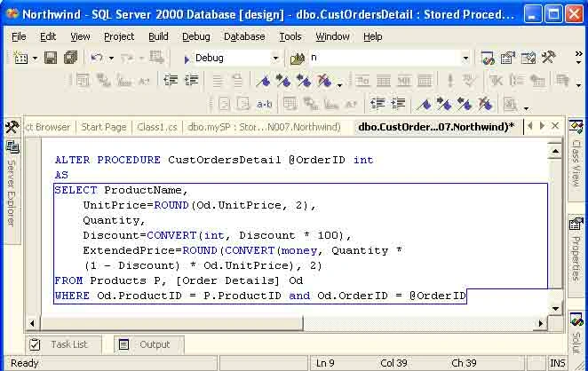The image size is (588, 371).
Task: Click the editor's vertical scroll up arrow
Action: (x=555, y=152)
